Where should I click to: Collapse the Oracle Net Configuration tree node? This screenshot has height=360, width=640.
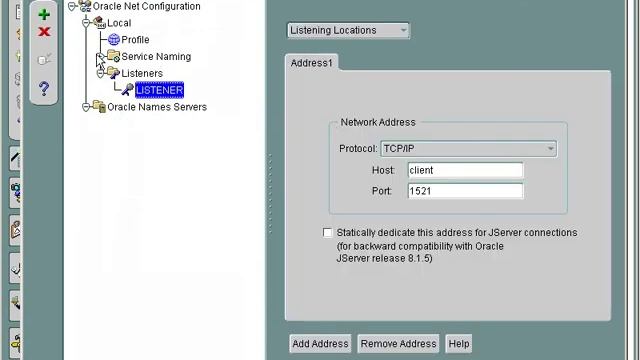point(72,6)
